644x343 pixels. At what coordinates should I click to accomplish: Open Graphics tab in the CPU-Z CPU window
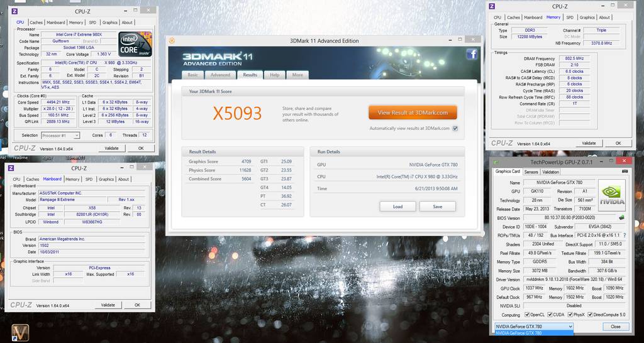[109, 23]
